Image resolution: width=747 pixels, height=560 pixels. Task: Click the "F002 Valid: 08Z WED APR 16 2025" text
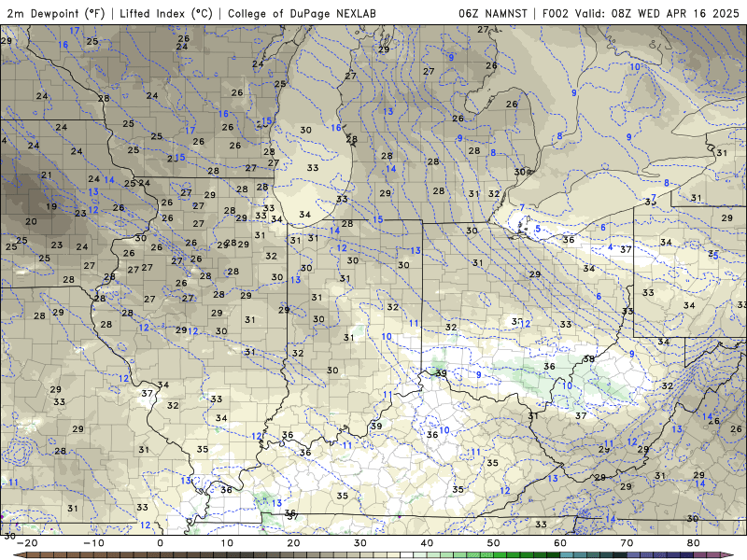click(x=641, y=13)
